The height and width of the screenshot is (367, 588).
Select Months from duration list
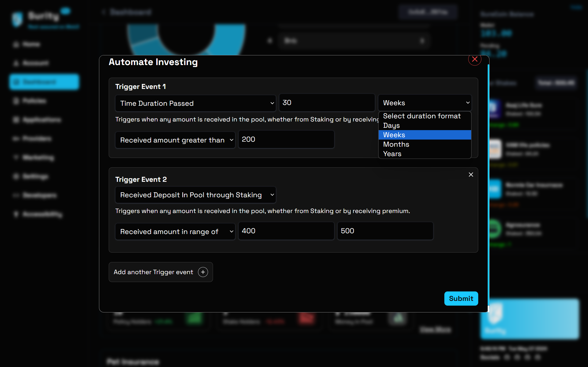(x=396, y=144)
